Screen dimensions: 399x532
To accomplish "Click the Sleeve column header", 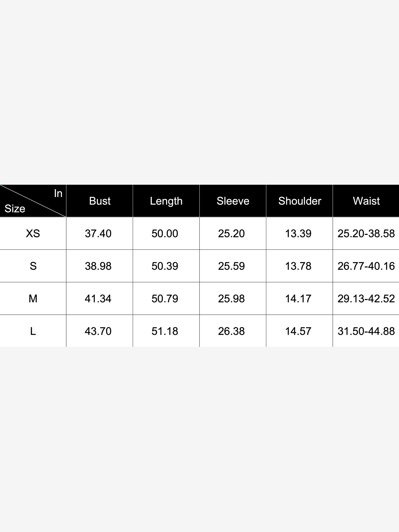I will coord(233,201).
